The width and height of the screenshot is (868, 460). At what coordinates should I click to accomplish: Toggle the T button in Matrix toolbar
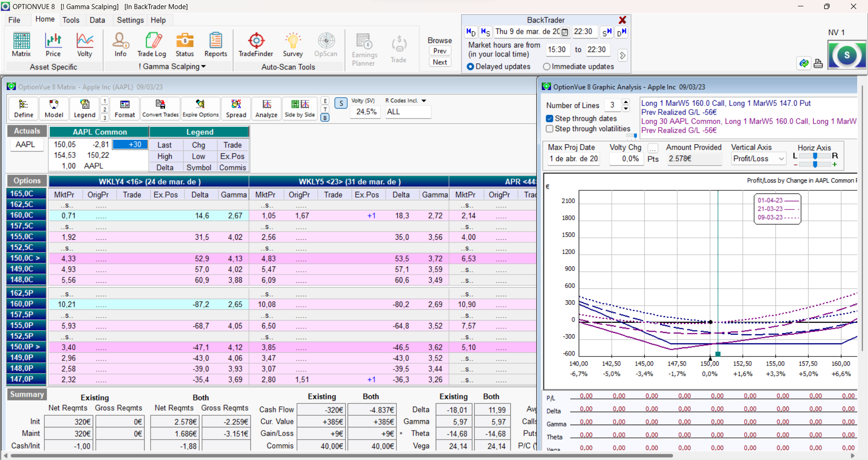point(325,109)
